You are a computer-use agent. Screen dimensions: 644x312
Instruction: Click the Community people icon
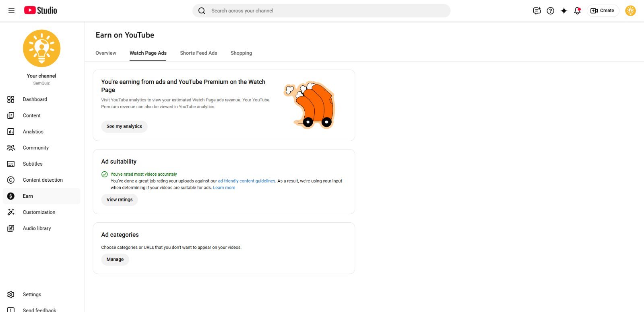(x=11, y=148)
